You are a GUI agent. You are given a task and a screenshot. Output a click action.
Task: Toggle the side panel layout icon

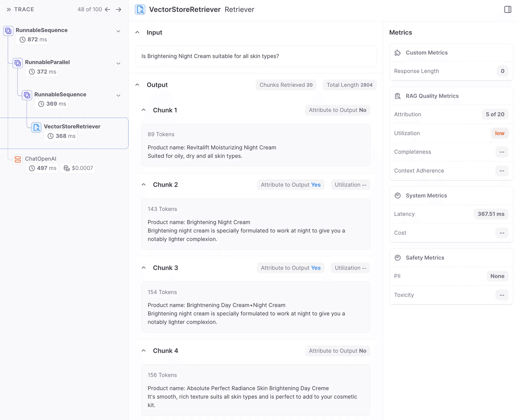[x=508, y=10]
